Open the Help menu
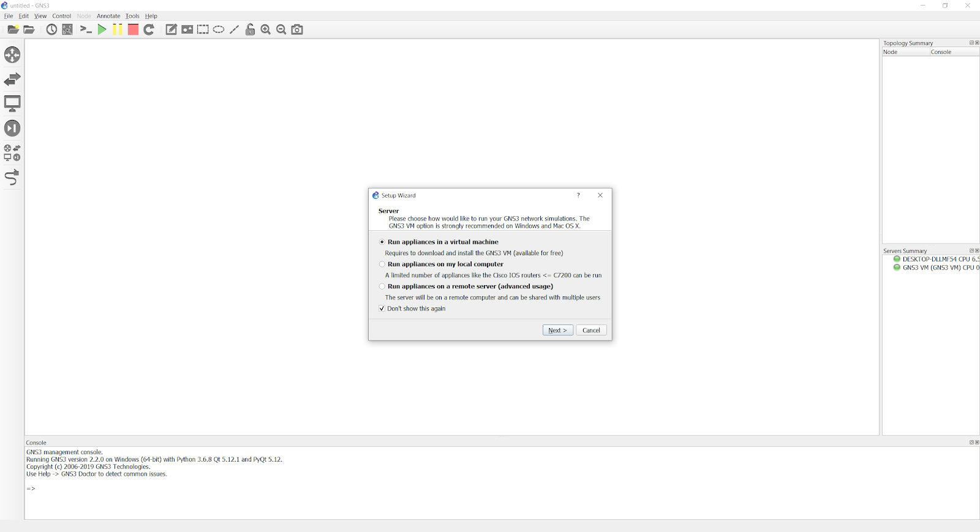 (151, 16)
